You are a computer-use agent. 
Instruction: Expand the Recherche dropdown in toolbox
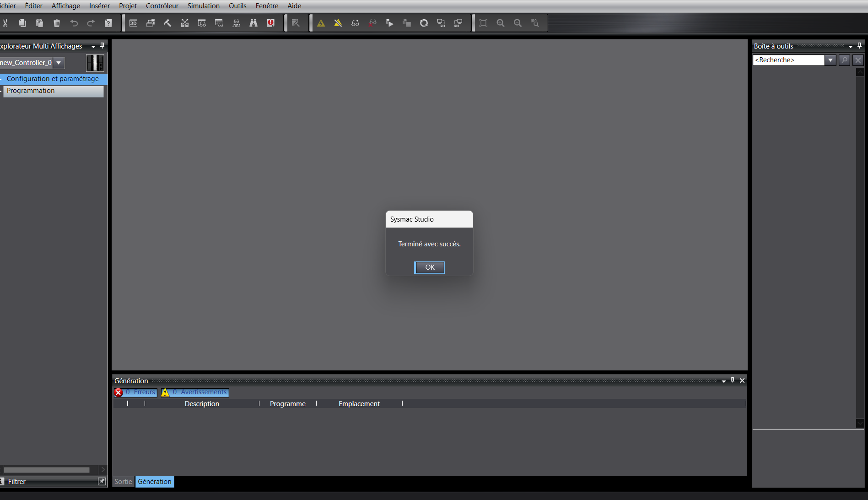pyautogui.click(x=830, y=60)
